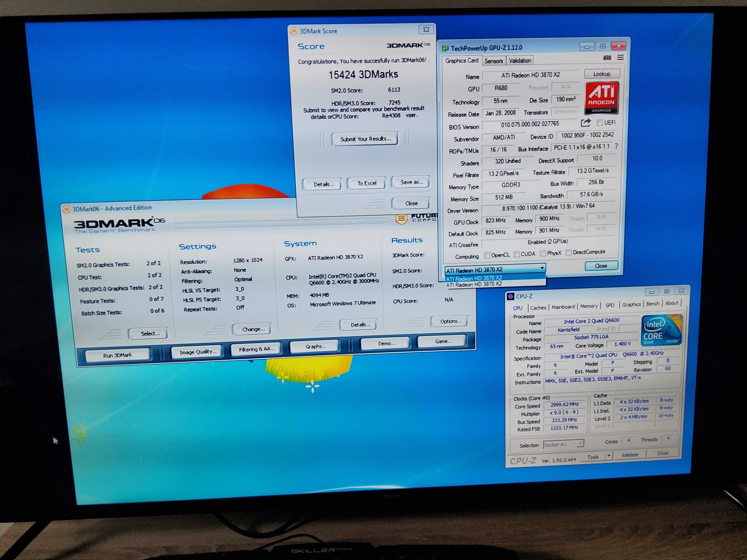Toggle the UEFI checkbox
This screenshot has height=560, width=747.
[x=600, y=122]
